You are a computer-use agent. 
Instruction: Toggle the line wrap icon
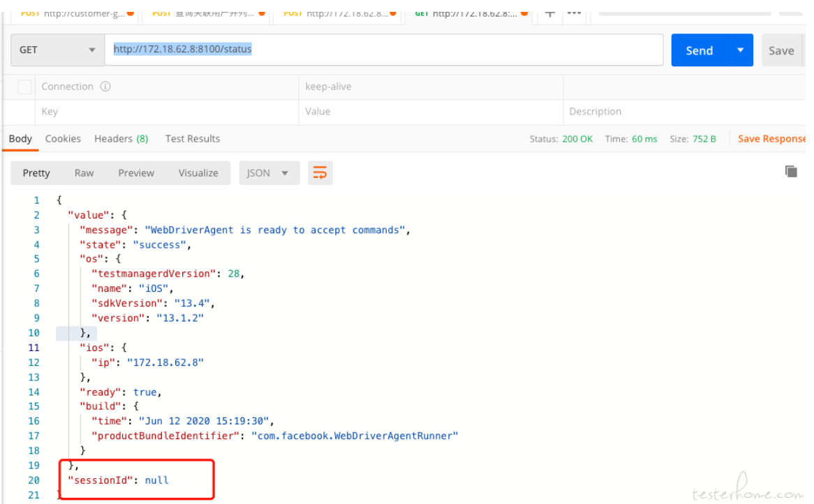320,173
